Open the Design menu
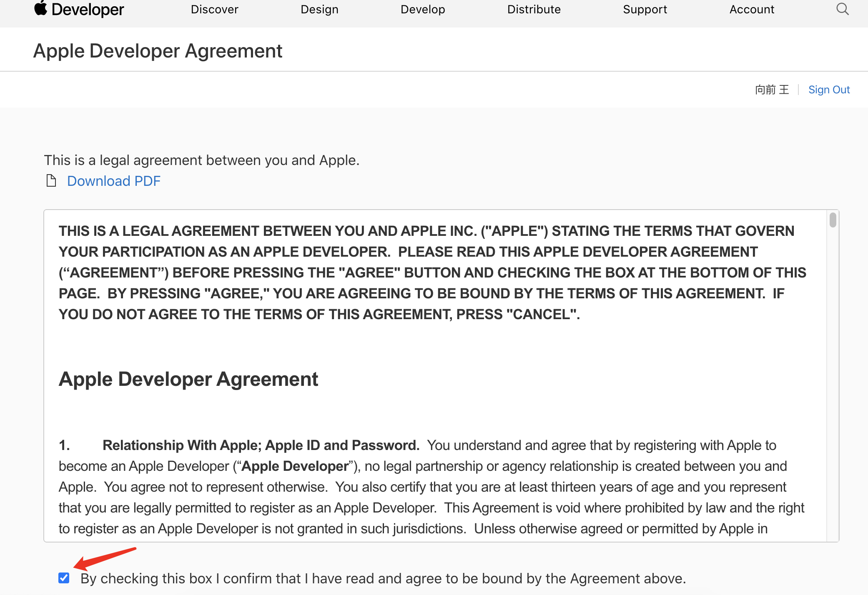The width and height of the screenshot is (868, 595). point(319,10)
